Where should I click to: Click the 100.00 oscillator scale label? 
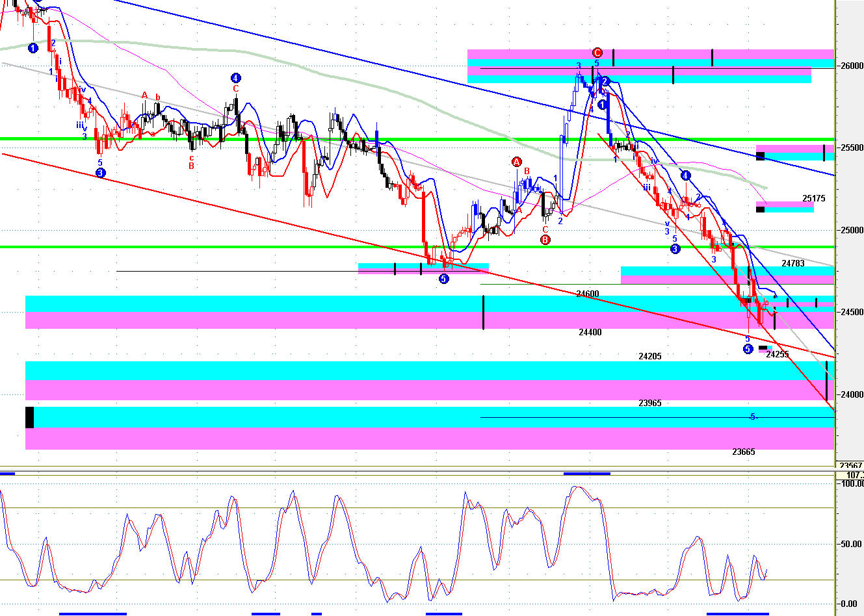click(852, 483)
